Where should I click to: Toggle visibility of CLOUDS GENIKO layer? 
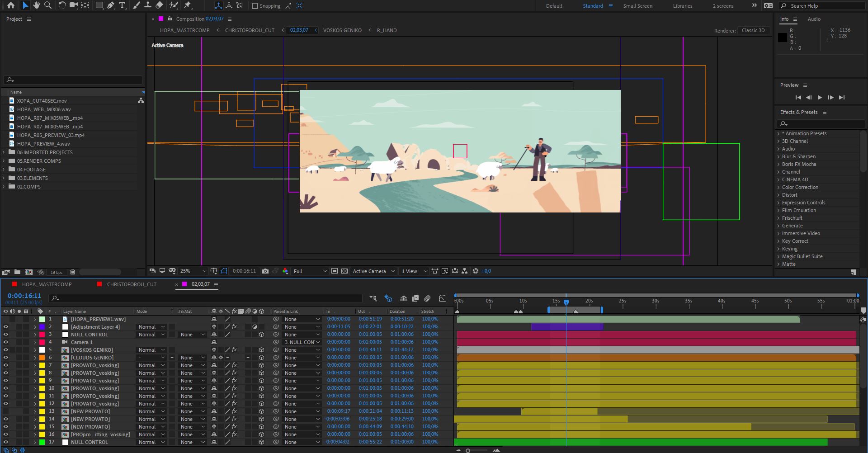tap(5, 358)
